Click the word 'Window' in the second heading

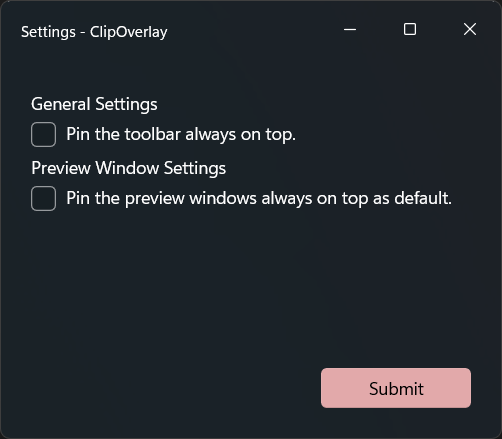127,168
